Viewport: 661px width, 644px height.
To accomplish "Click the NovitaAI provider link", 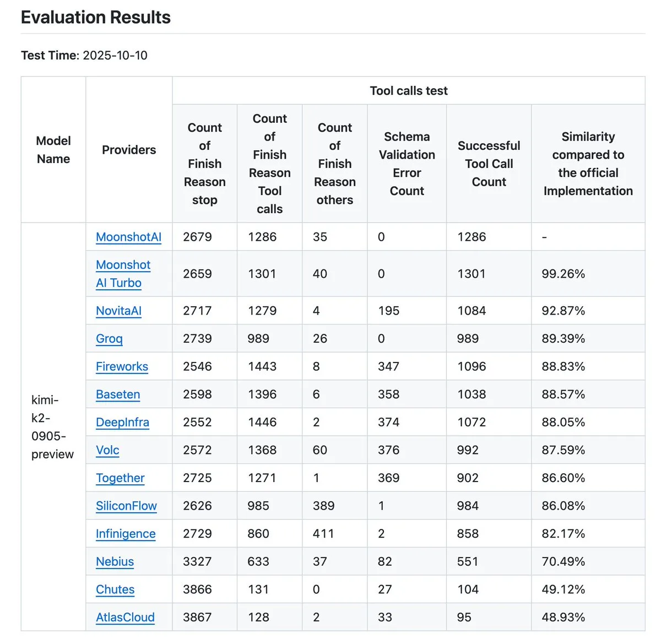I will click(x=118, y=311).
